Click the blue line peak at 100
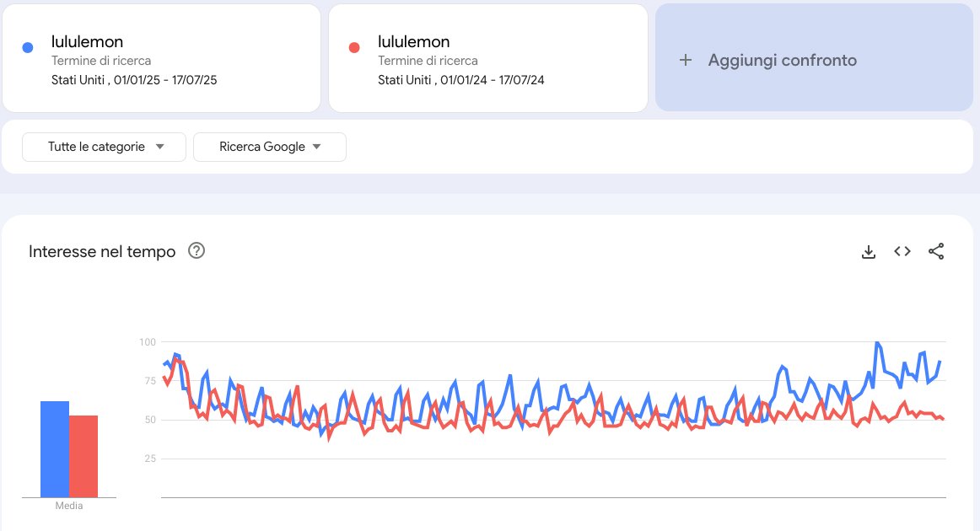Viewport: 980px width, 531px height. tap(877, 342)
